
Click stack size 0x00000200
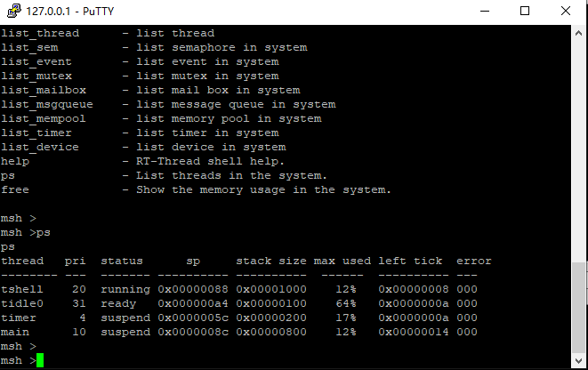pyautogui.click(x=271, y=318)
